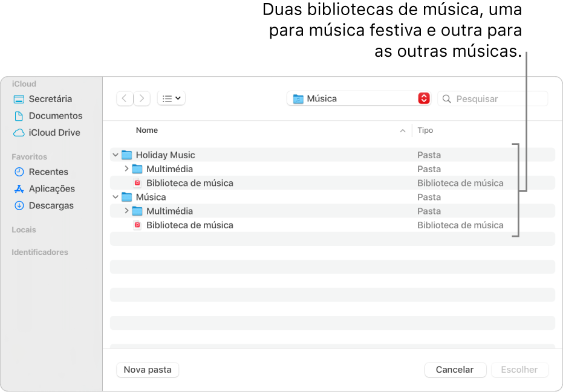Select the Holiday Music folder icon

(x=127, y=155)
